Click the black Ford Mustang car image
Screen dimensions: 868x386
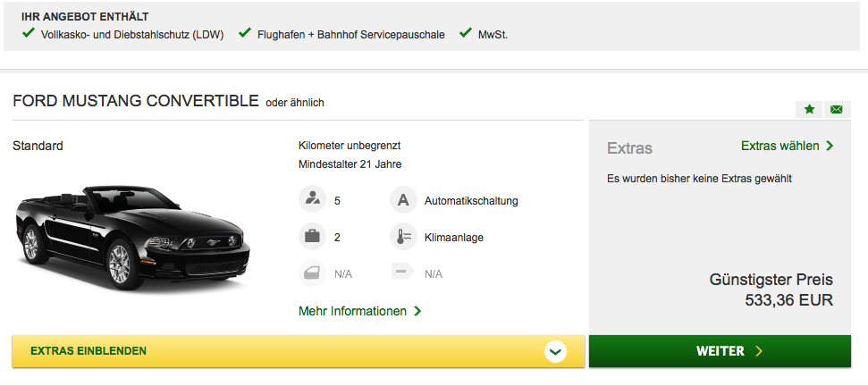tap(134, 237)
